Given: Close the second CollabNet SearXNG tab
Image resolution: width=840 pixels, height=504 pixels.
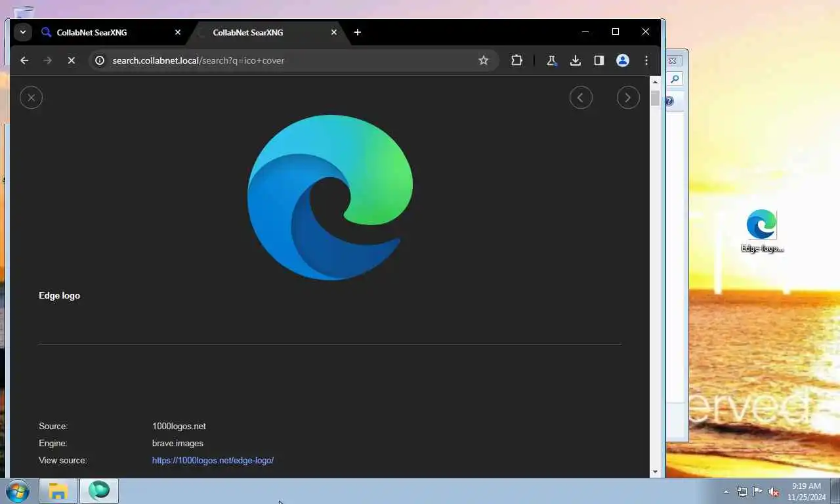Looking at the screenshot, I should pos(334,32).
